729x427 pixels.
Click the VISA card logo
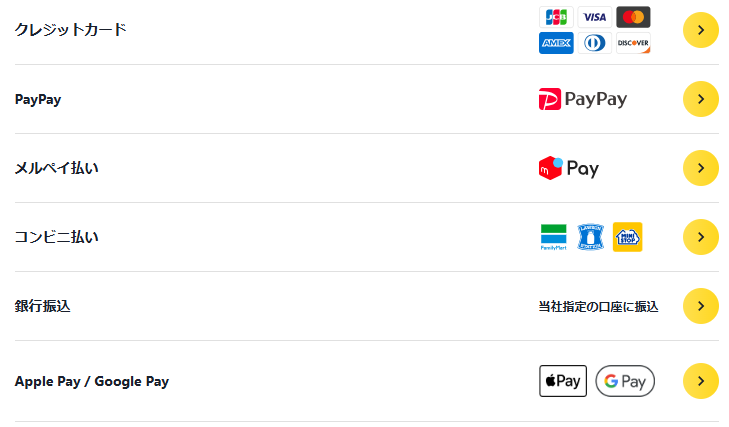click(595, 17)
